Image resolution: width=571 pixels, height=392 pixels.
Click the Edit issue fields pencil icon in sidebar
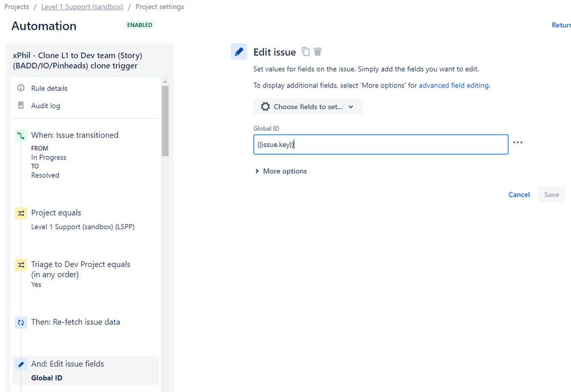coord(21,365)
